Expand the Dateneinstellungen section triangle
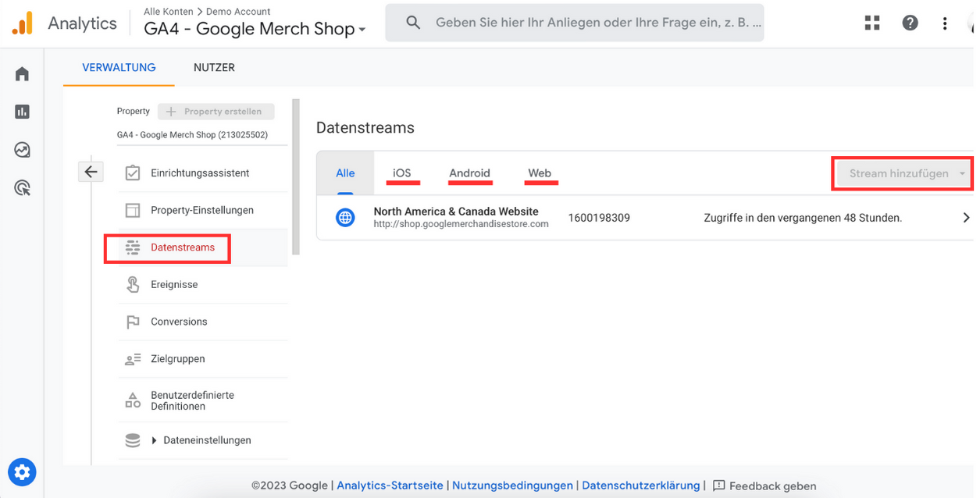Screen dimensions: 980x498 tap(155, 441)
